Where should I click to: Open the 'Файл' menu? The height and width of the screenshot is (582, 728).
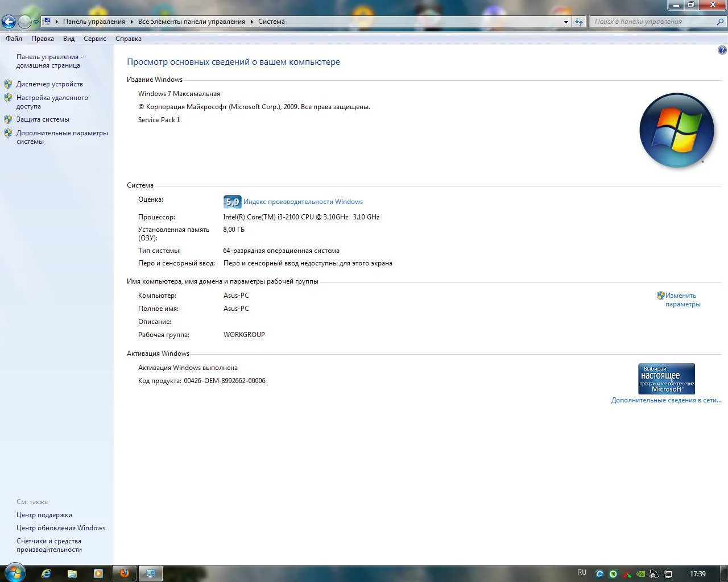14,39
